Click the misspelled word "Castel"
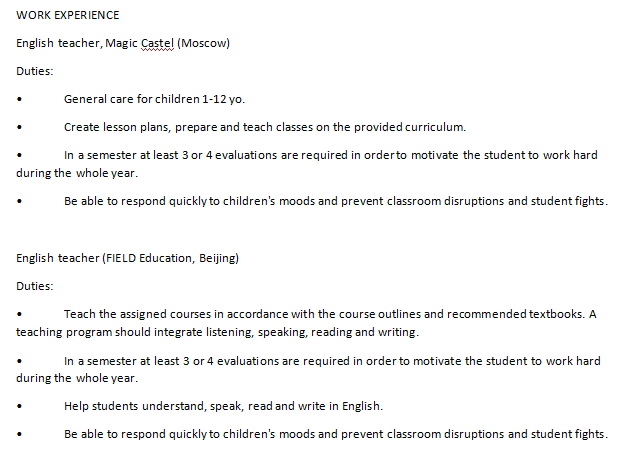 pyautogui.click(x=158, y=43)
